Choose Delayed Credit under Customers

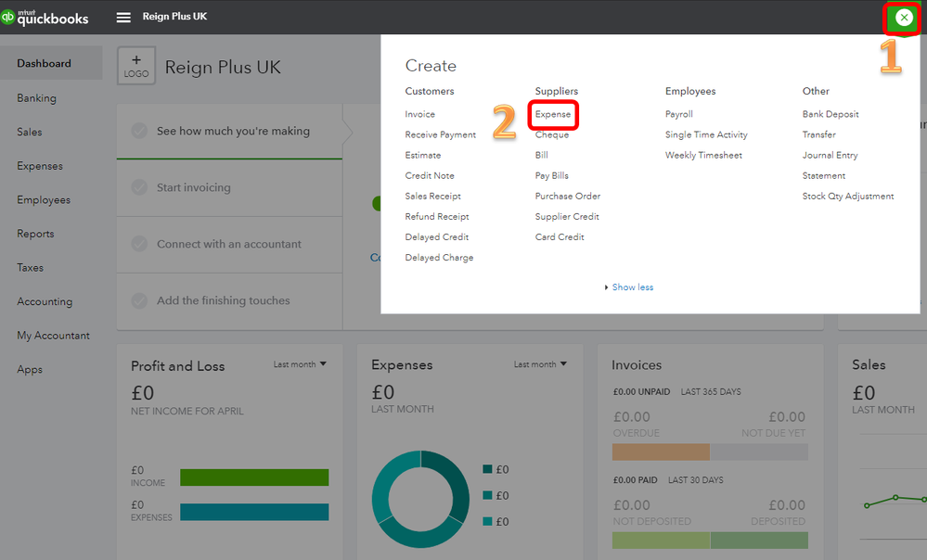[437, 236]
